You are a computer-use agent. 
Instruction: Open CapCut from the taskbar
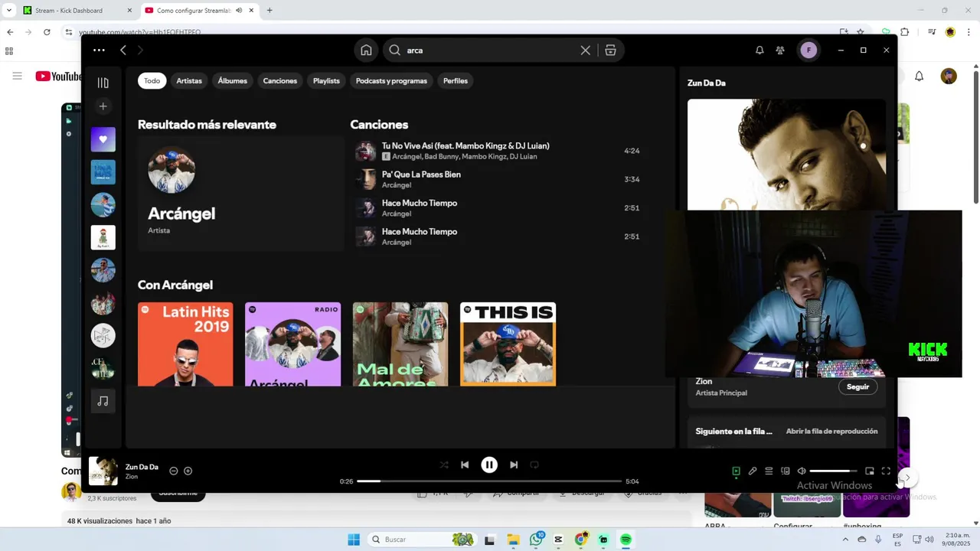click(558, 540)
